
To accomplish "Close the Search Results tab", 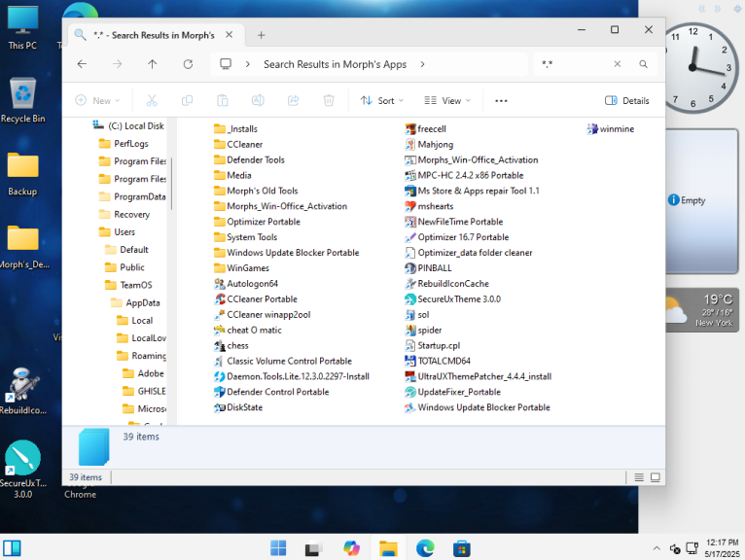I will pyautogui.click(x=229, y=35).
